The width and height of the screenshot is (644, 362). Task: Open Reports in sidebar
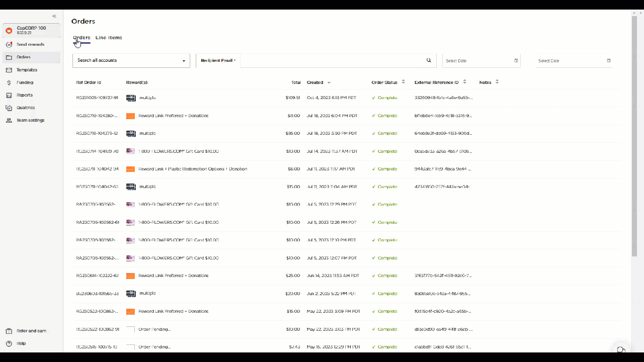(x=24, y=95)
